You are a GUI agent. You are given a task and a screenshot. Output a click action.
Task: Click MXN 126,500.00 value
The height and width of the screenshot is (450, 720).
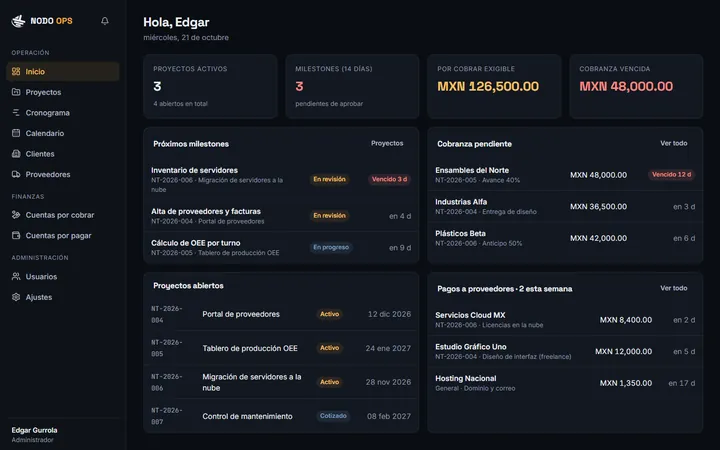pos(488,86)
